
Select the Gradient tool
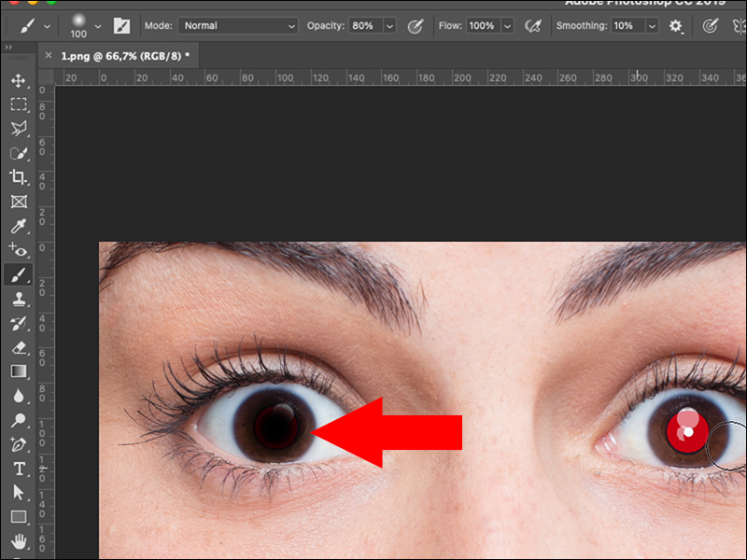point(19,371)
